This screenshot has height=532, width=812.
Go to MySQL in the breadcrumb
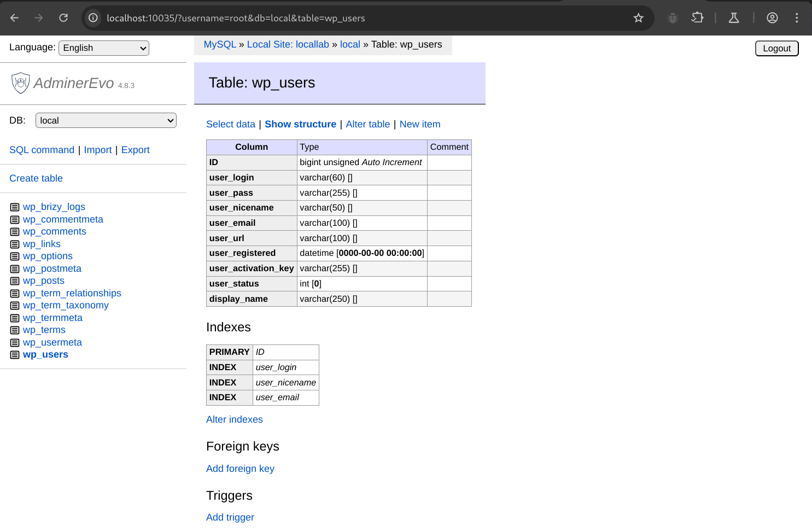pyautogui.click(x=220, y=44)
